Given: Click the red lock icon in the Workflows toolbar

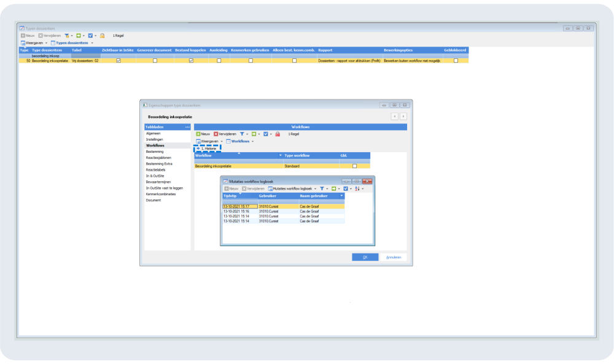Looking at the screenshot, I should 278,134.
